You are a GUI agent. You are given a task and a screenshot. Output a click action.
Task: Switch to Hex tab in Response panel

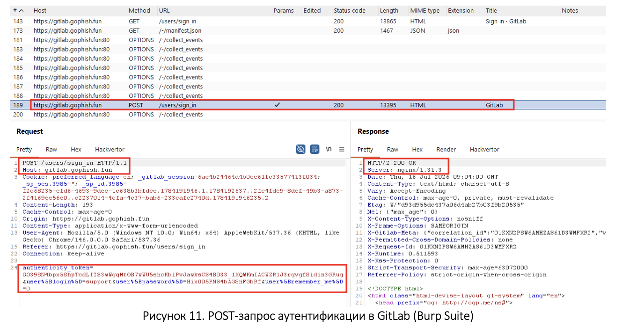pos(417,150)
